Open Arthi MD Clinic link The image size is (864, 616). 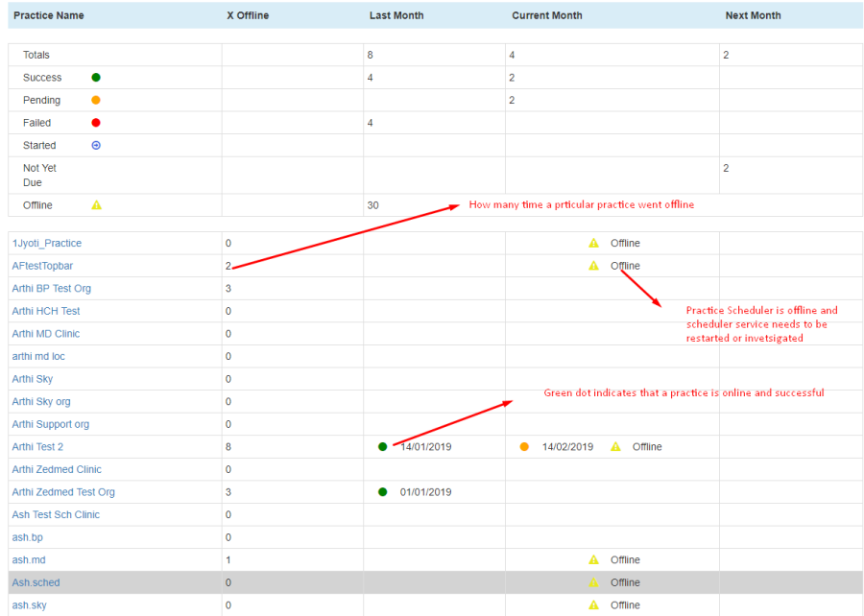(46, 334)
